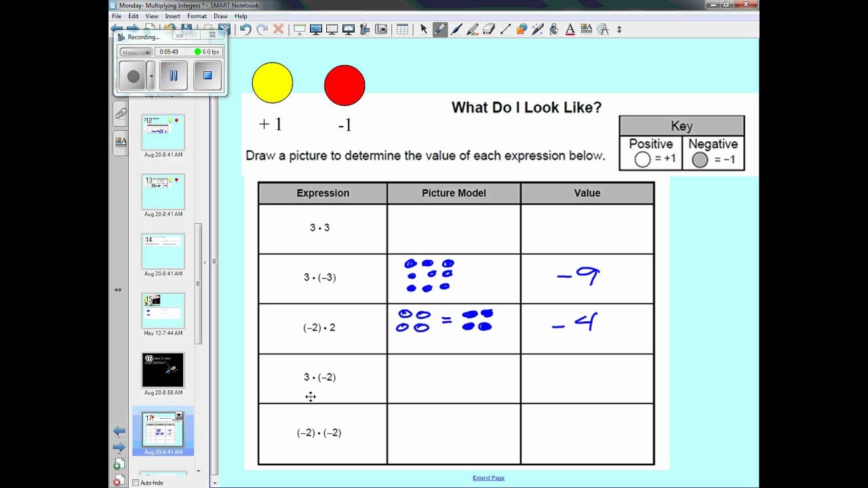Click the dual page display icon
This screenshot has height=488, width=868.
point(348,29)
